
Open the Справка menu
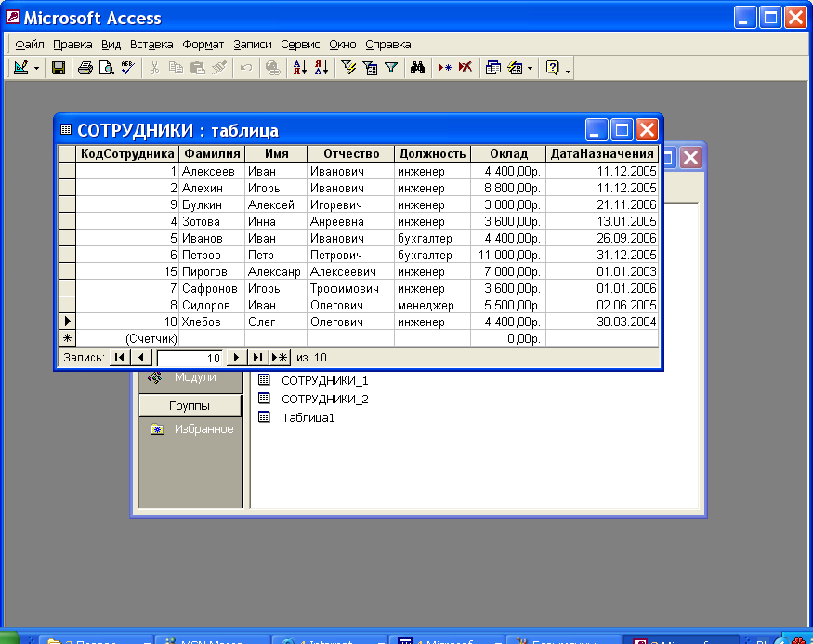point(387,45)
